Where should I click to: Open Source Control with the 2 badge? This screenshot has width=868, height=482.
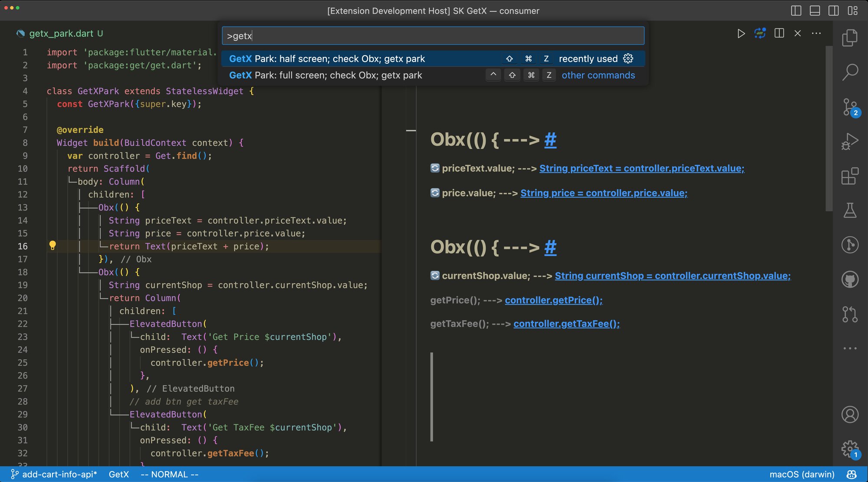click(850, 107)
